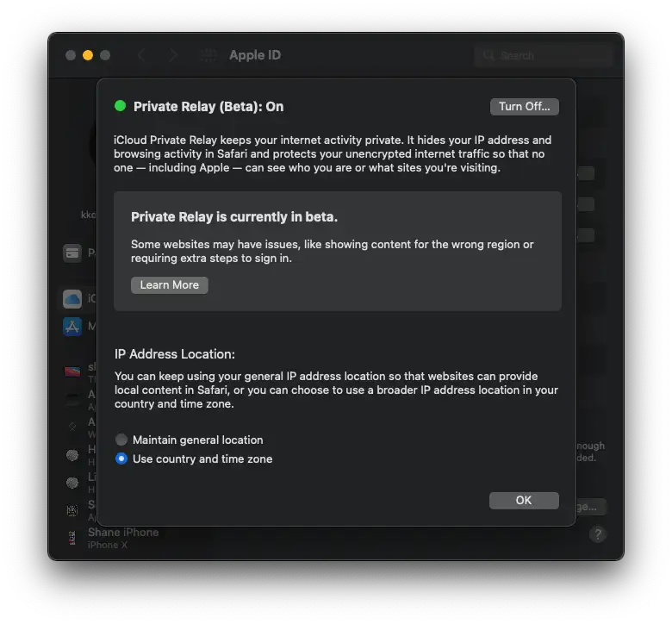Click the iPhone X device icon
672x624 pixels.
point(72,537)
